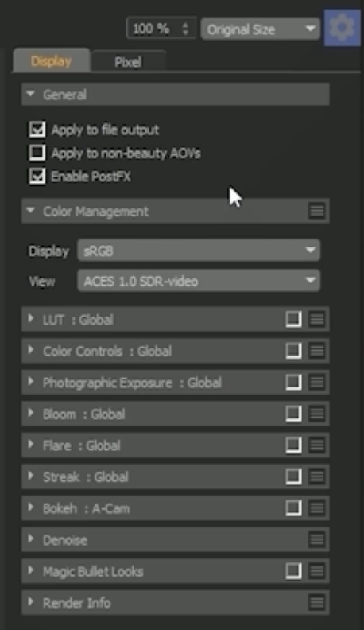This screenshot has height=630, width=364.
Task: Open Denoise section menu icon
Action: [316, 539]
